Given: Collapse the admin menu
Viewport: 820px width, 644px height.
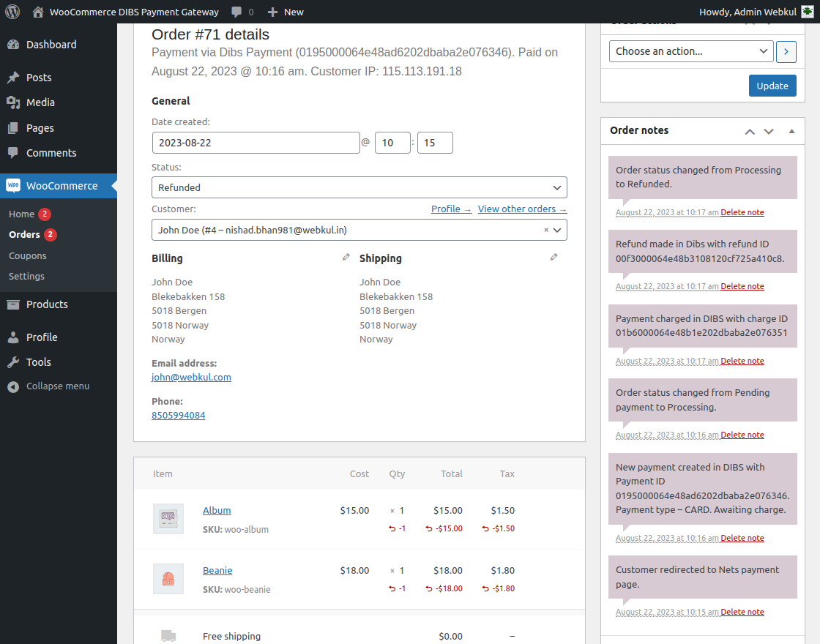Looking at the screenshot, I should 56,386.
